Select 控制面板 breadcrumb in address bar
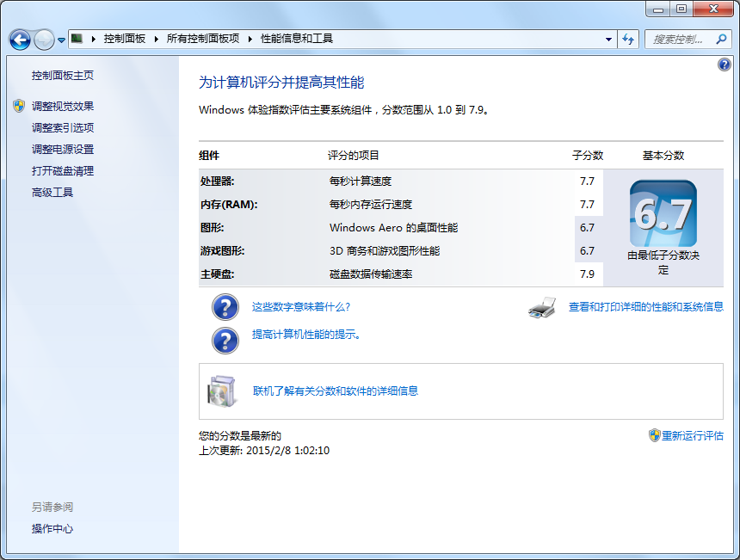The width and height of the screenshot is (740, 560). tap(125, 39)
